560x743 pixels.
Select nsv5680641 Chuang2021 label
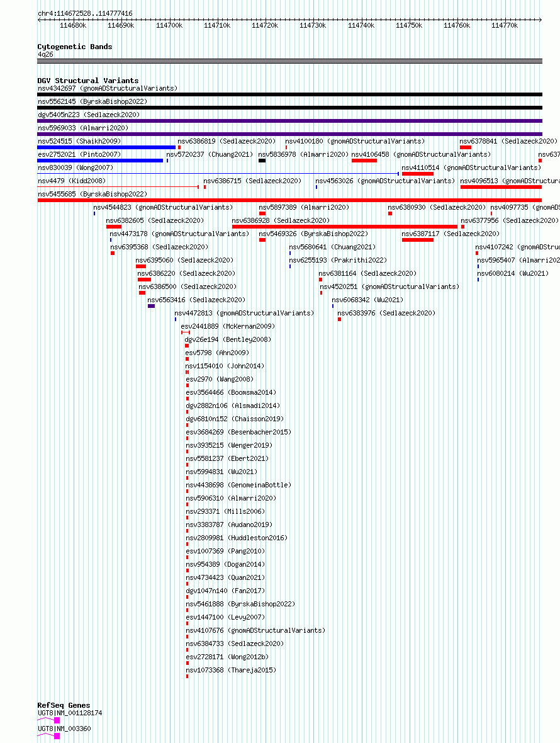point(332,247)
